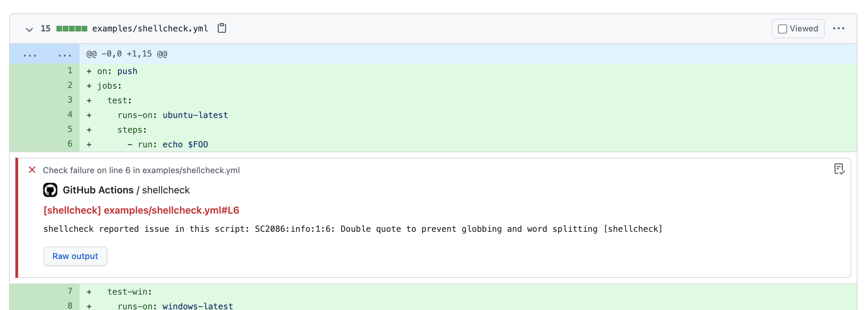Click the examples/shellcheck.yml file name header
This screenshot has width=868, height=310.
tap(150, 29)
